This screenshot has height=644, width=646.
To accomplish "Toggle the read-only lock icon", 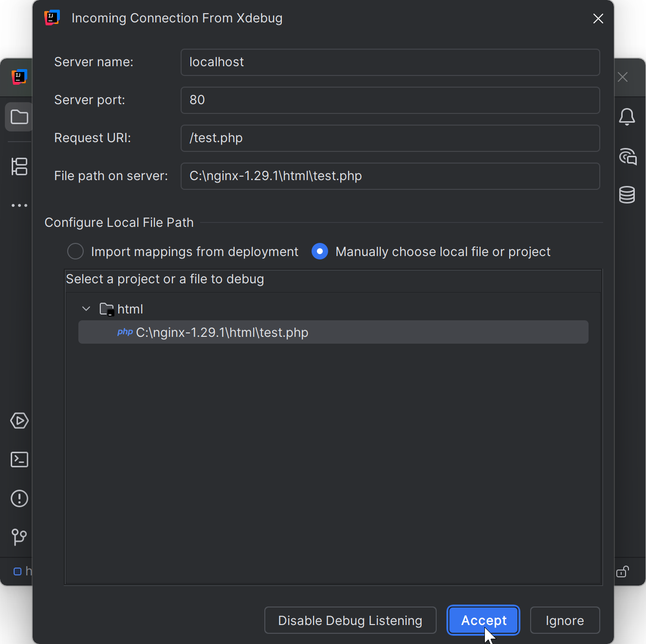I will click(x=623, y=571).
